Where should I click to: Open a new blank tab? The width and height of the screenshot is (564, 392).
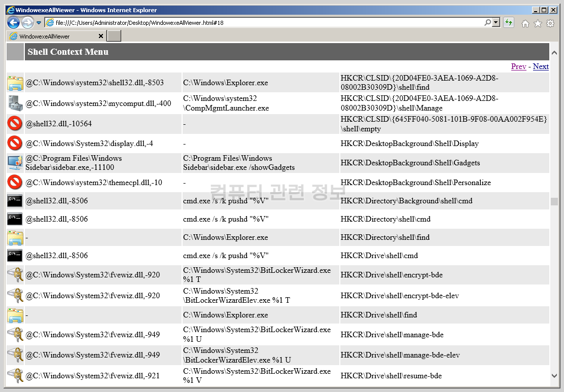tap(115, 36)
